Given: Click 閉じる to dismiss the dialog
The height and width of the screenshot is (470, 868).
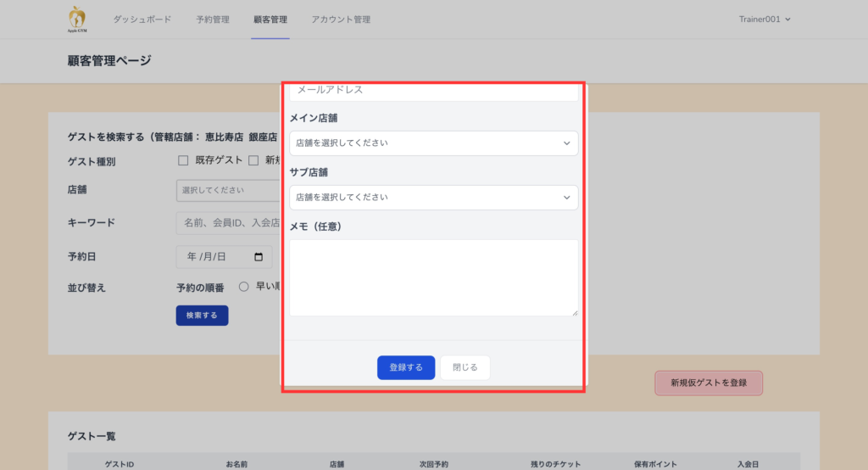Looking at the screenshot, I should pos(465,367).
